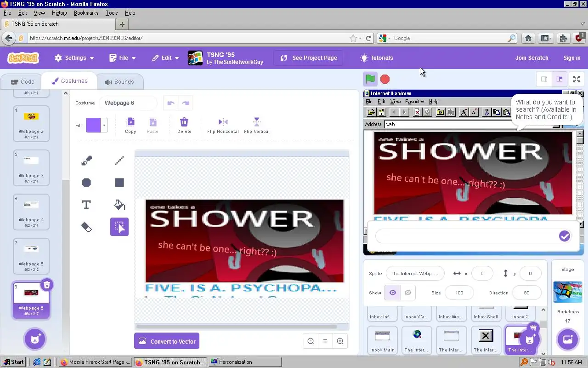Select the Inbox Shell sprite
Image resolution: width=588 pixels, height=368 pixels.
[486, 314]
